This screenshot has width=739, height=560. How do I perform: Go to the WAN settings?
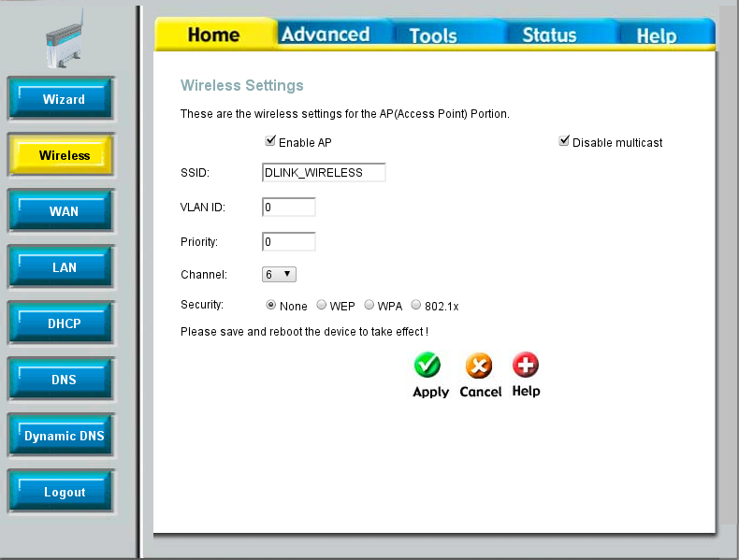pyautogui.click(x=61, y=210)
